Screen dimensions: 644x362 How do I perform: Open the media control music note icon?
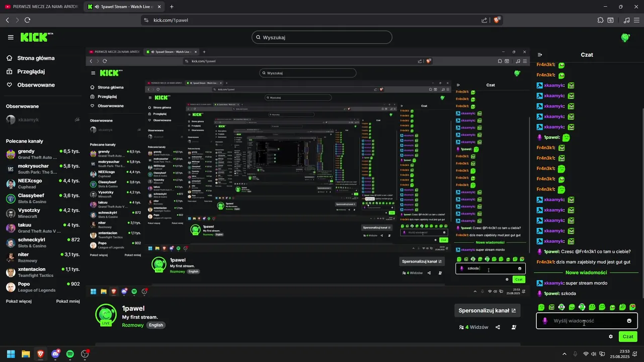626,20
